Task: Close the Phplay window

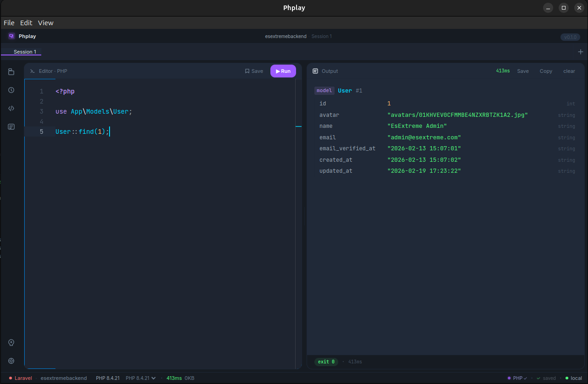Action: [579, 8]
